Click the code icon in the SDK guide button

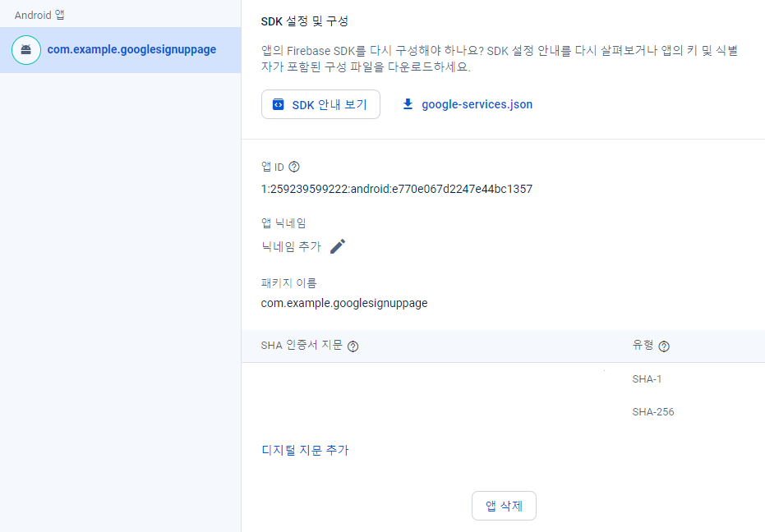(278, 104)
